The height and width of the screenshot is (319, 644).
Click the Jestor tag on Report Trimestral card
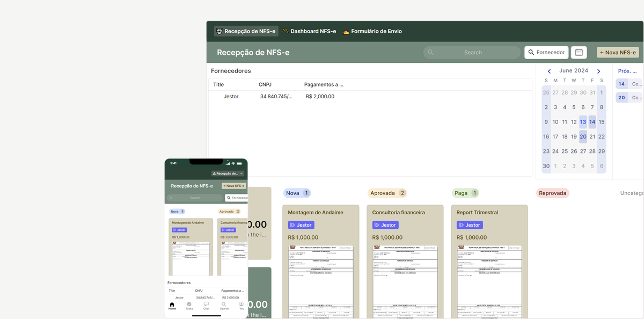469,224
